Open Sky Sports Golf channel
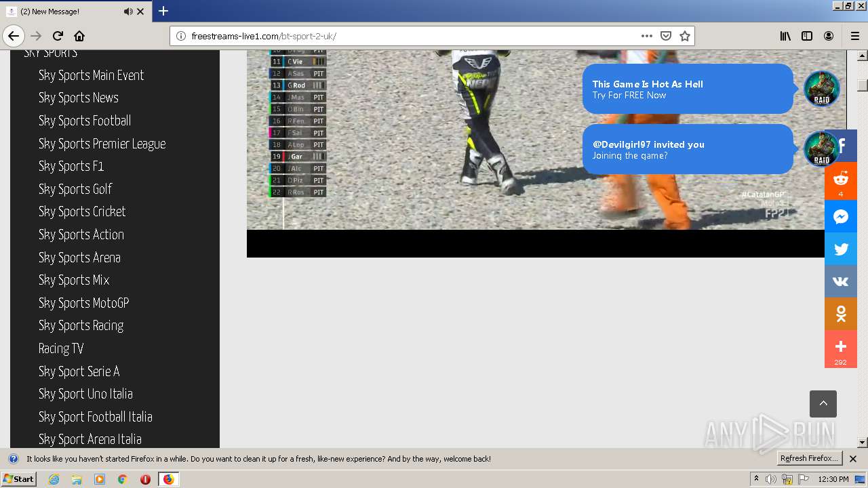The height and width of the screenshot is (488, 868). [x=75, y=189]
